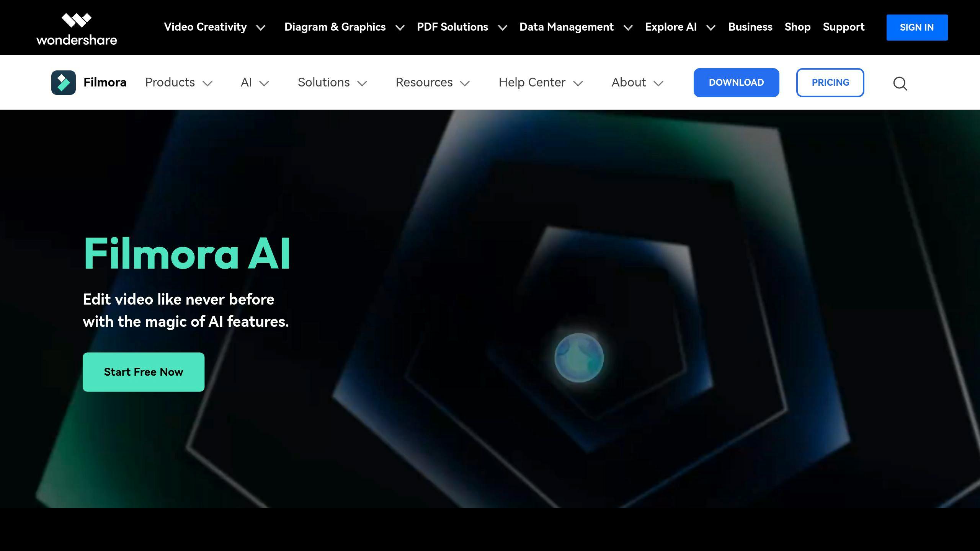Open the Help Center dropdown chevron

point(578,83)
